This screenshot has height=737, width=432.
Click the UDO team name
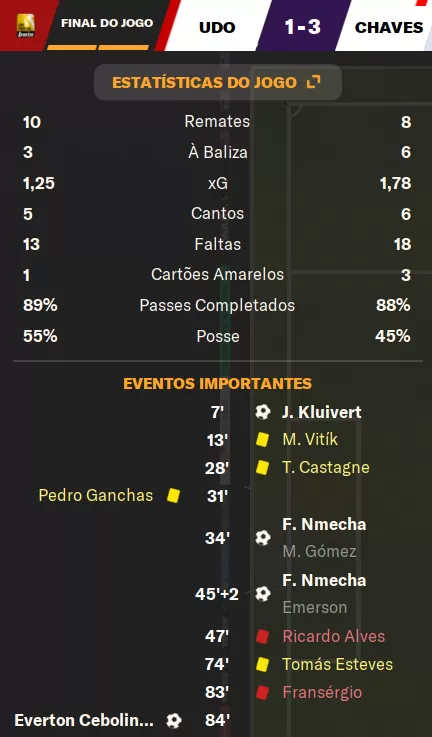coord(217,27)
